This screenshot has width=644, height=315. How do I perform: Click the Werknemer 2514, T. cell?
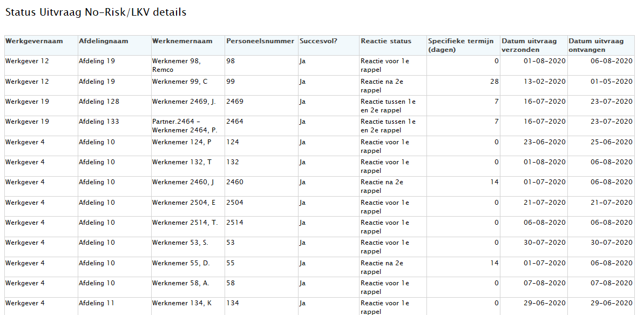[x=185, y=223]
